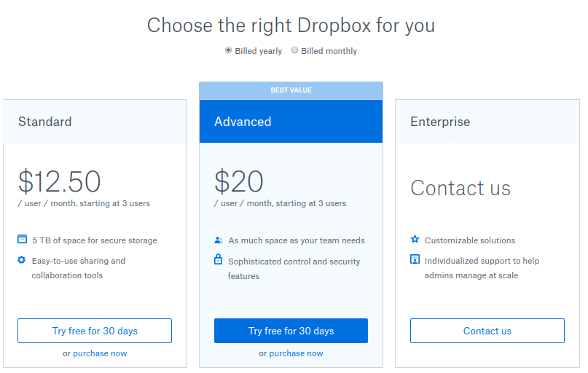This screenshot has width=588, height=373.
Task: Start Advanced plan 30-day free trial
Action: click(291, 331)
